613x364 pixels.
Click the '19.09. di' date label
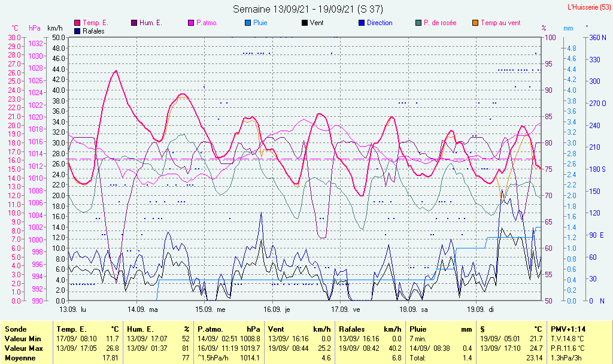(x=481, y=310)
